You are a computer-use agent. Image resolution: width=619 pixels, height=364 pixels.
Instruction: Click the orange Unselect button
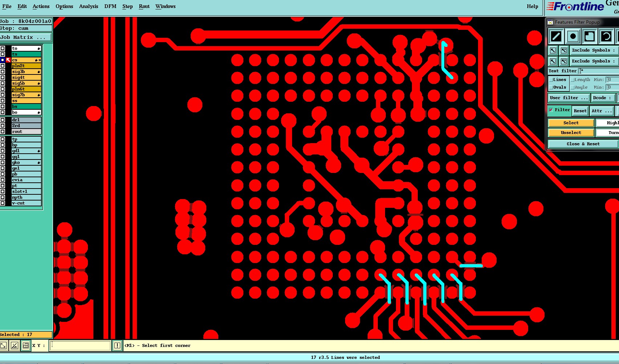point(571,133)
